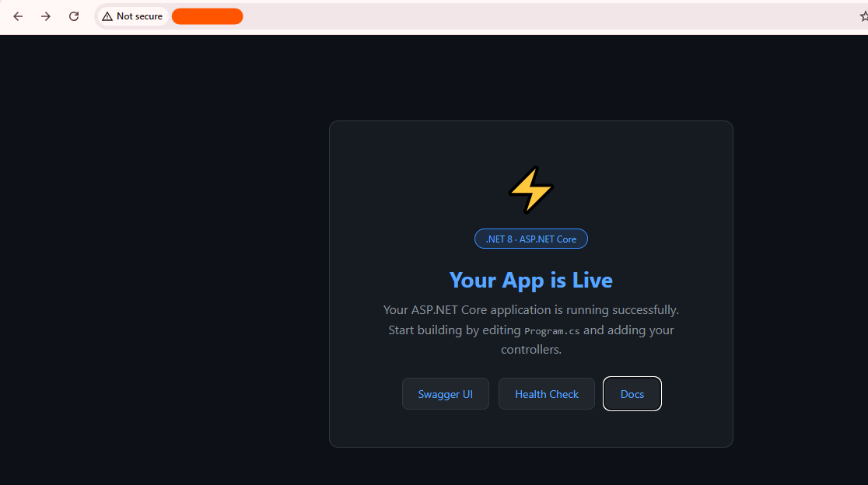
Task: Go back using the browser back arrow
Action: [x=18, y=16]
